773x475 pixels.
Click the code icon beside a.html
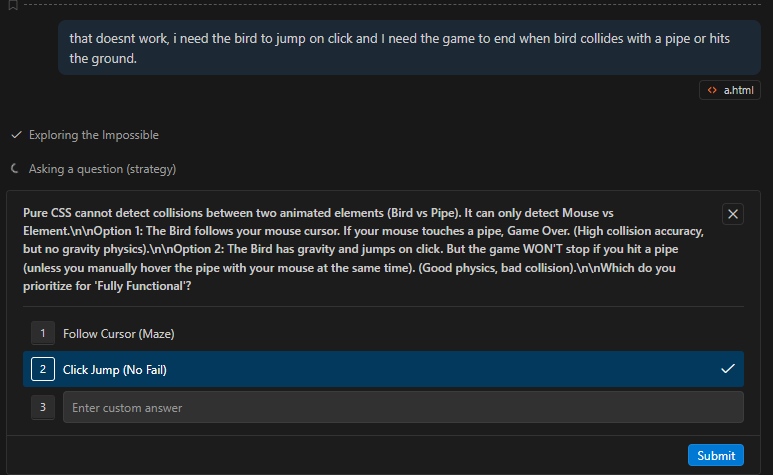(711, 90)
